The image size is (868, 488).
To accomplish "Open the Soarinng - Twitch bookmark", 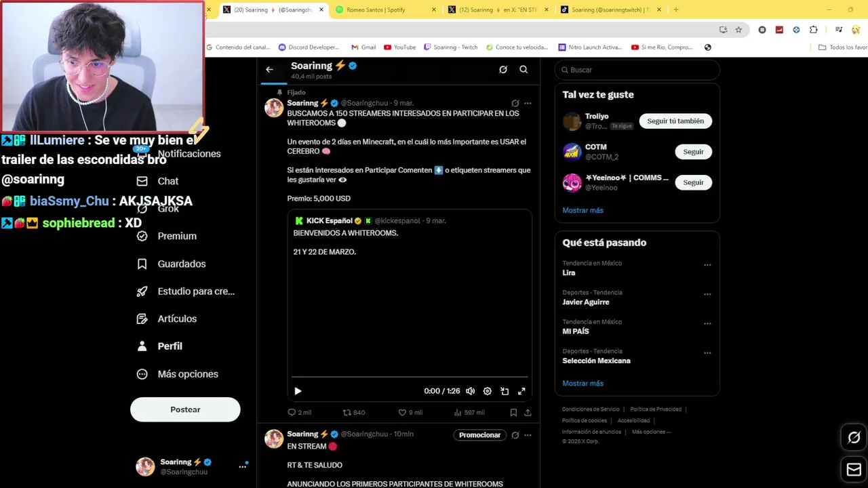I will tap(450, 47).
